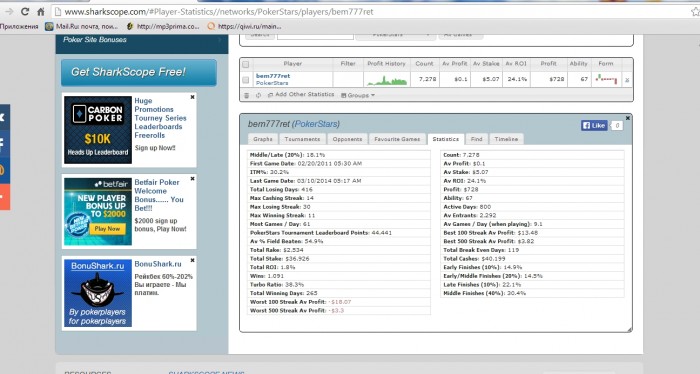
Task: Close the BonuShark.ru advertisement
Action: point(192,260)
